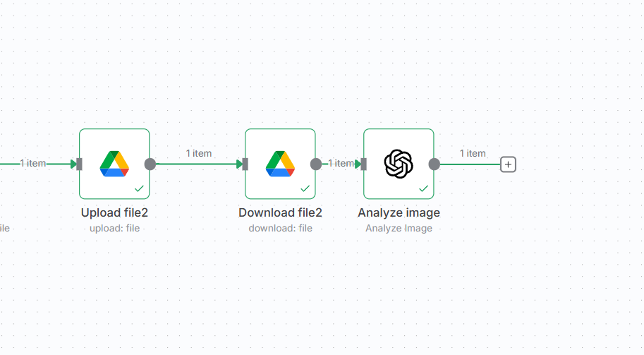Click the output connector of Upload file2

pyautogui.click(x=150, y=164)
